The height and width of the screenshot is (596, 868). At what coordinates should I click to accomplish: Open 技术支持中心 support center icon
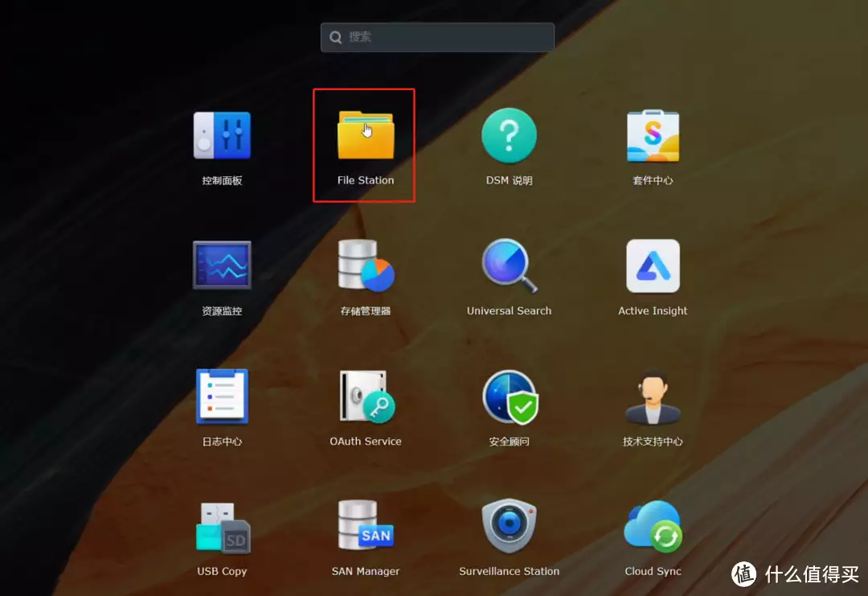pos(653,397)
